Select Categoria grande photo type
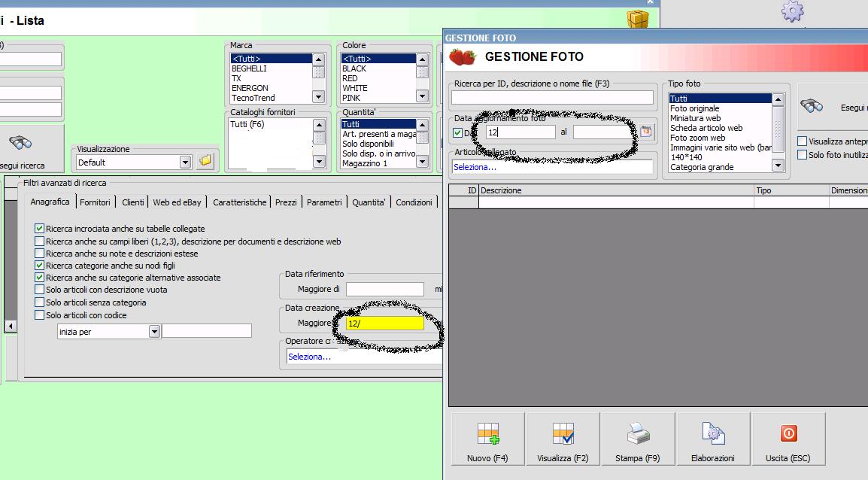The image size is (868, 480). (x=702, y=166)
